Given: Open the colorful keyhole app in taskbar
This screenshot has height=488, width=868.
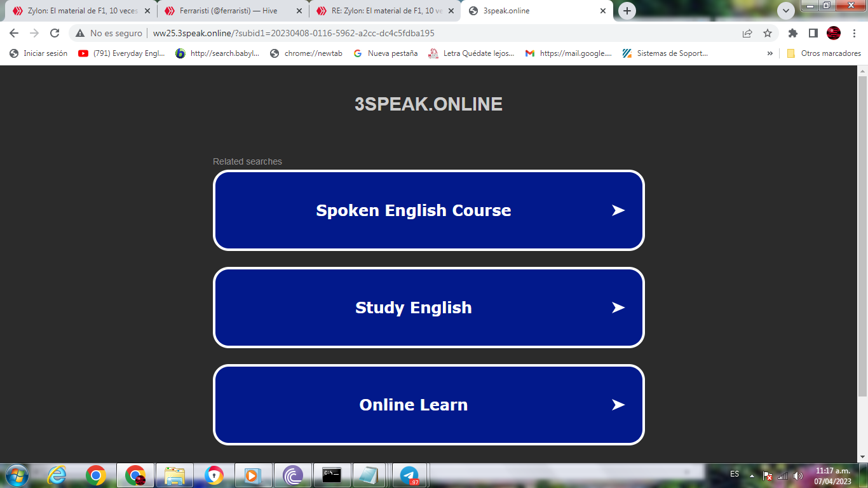Looking at the screenshot, I should [x=214, y=475].
